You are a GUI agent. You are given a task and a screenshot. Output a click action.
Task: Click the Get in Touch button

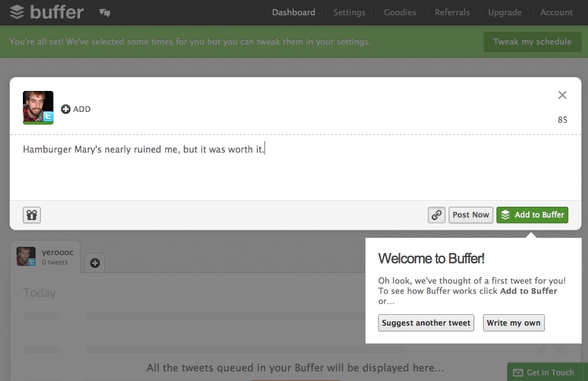(x=547, y=372)
